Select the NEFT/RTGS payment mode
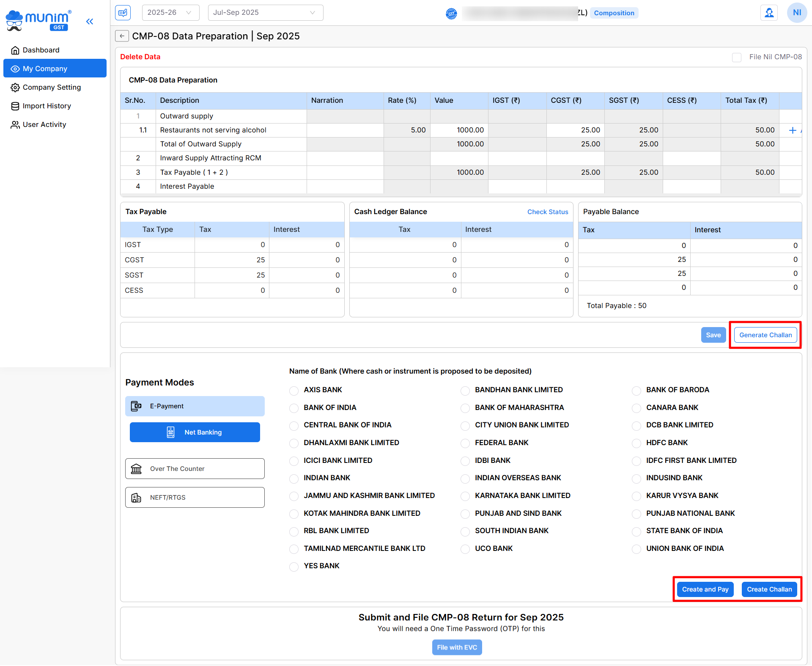The image size is (812, 666). (x=195, y=498)
